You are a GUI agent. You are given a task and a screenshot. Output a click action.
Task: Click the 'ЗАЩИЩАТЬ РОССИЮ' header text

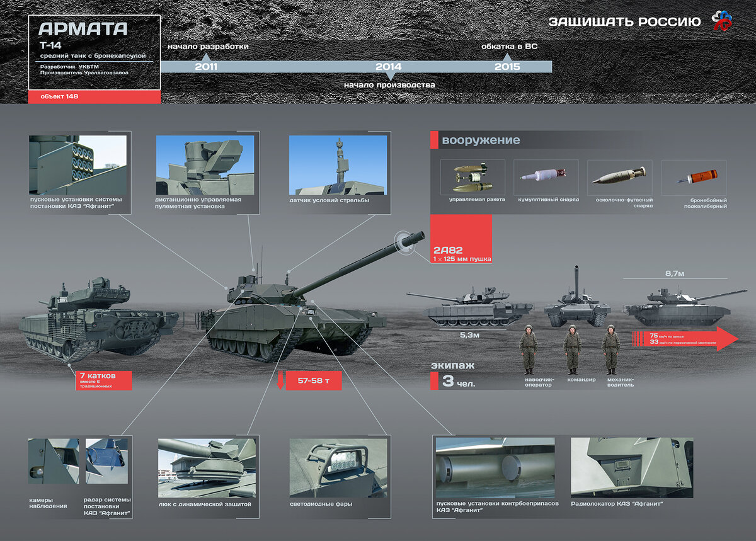[624, 22]
